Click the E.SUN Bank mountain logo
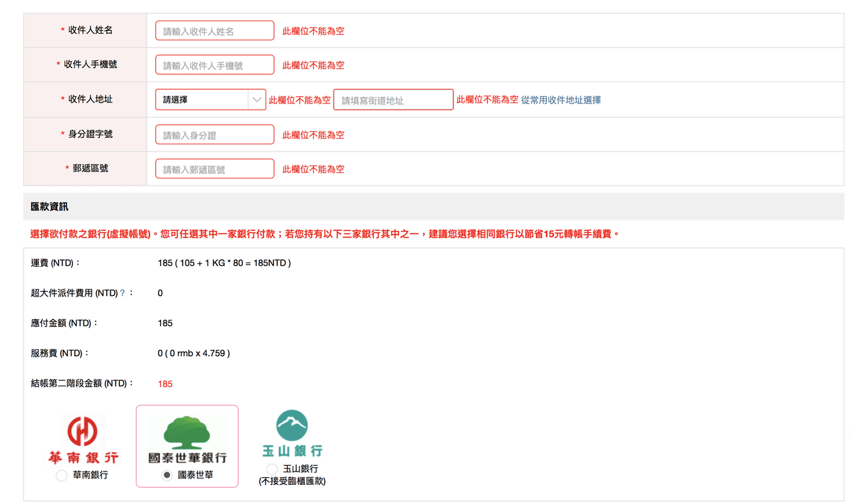Screen dimensions: 850x504 [x=293, y=433]
